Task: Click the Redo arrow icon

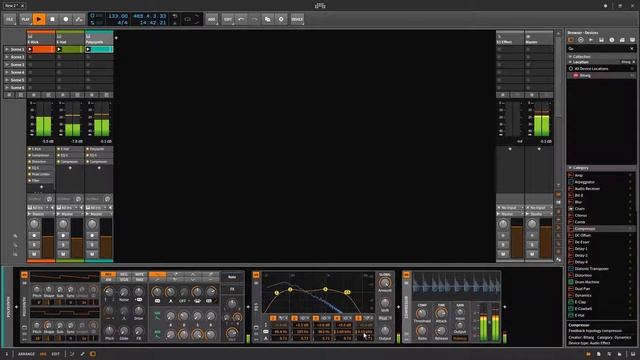Action: pyautogui.click(x=254, y=19)
